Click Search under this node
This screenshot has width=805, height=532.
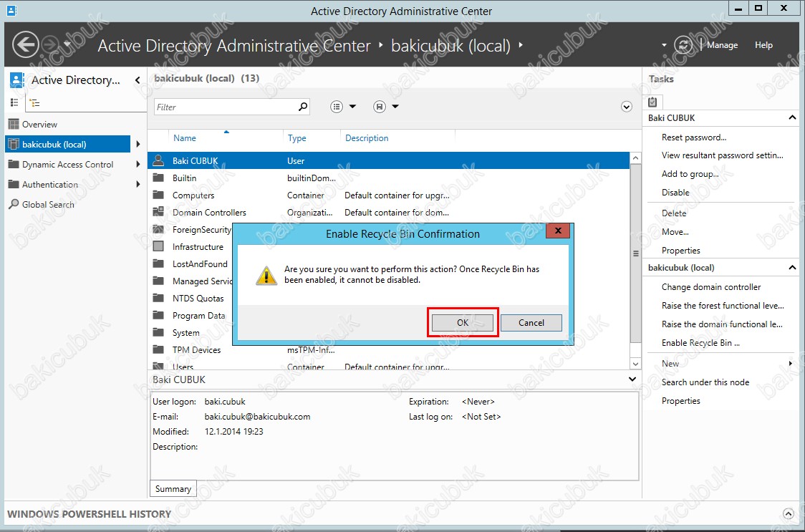(x=705, y=382)
